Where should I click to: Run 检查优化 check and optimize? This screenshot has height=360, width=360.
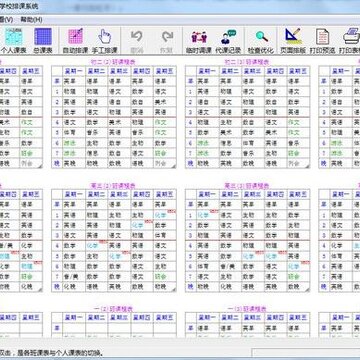(261, 41)
